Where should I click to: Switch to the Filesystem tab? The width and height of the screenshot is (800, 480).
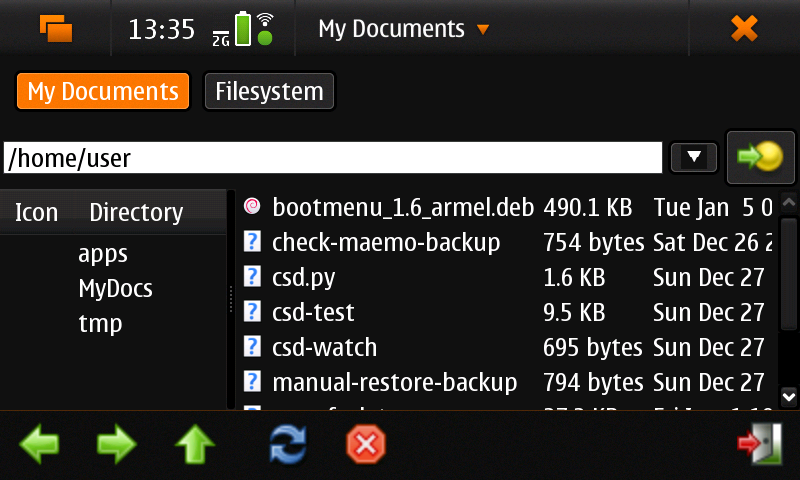[x=269, y=92]
